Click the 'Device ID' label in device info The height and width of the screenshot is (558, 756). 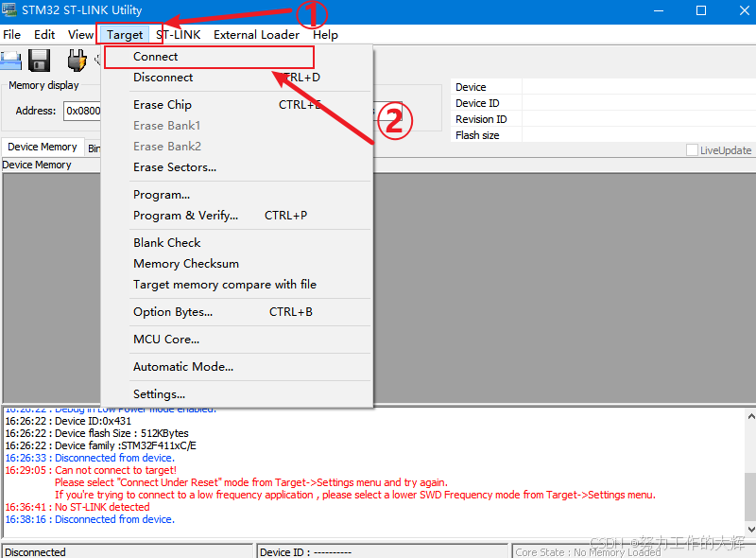tap(477, 103)
